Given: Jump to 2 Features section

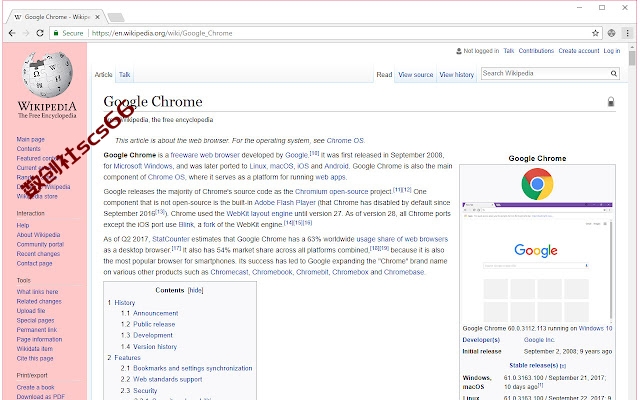Looking at the screenshot, I should click(x=127, y=358).
